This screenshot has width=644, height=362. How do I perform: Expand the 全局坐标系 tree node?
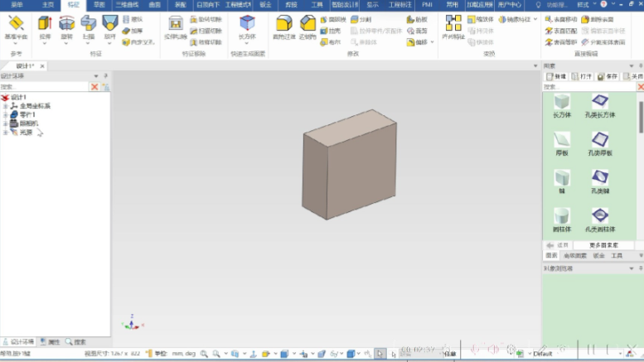click(5, 106)
